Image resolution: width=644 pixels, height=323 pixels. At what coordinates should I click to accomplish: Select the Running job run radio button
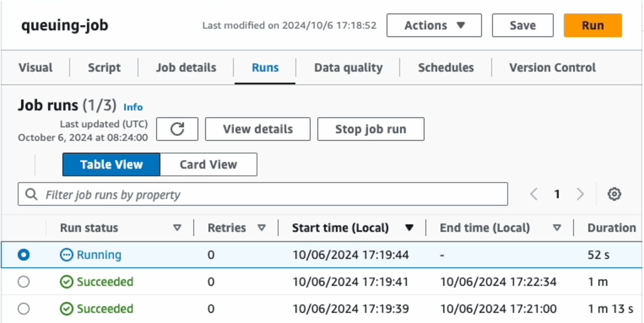tap(24, 255)
